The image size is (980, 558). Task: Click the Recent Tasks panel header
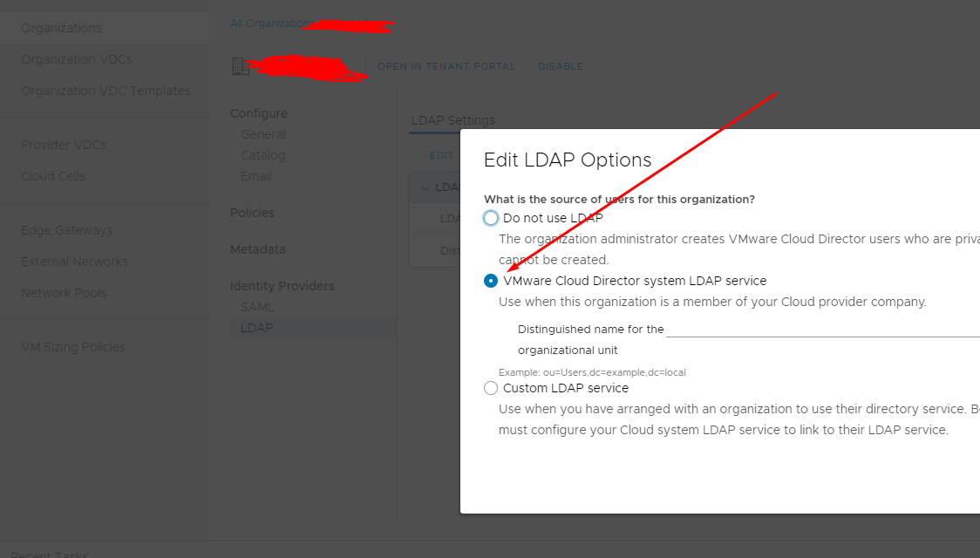click(50, 554)
